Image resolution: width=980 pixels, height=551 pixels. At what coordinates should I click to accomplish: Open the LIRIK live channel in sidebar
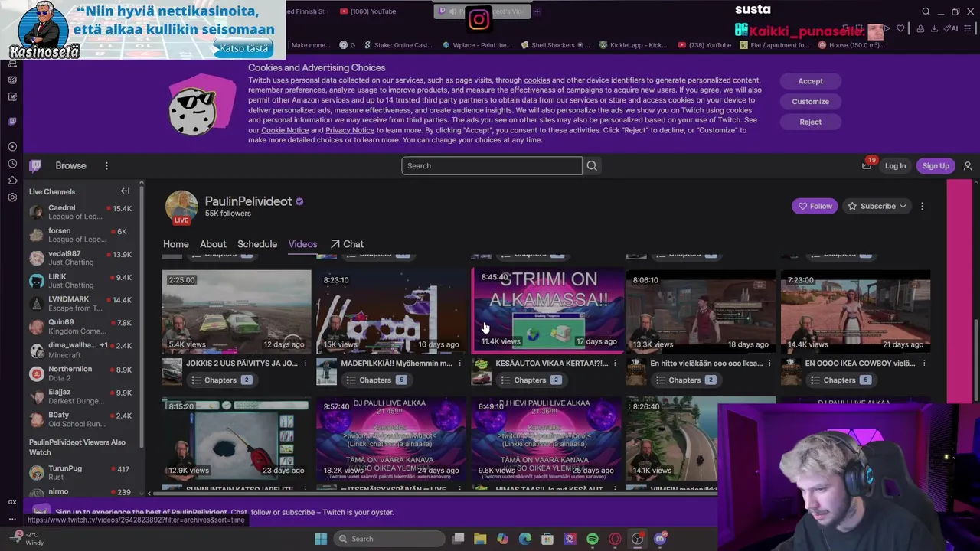click(80, 281)
